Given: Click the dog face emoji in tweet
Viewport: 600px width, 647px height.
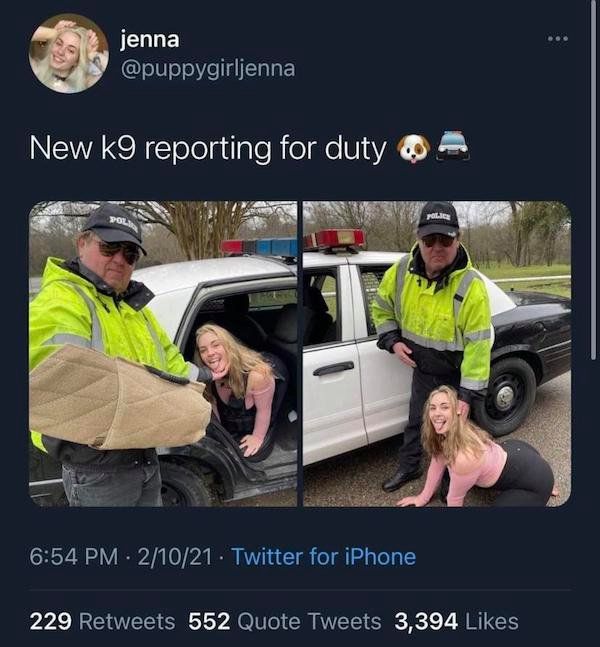Looking at the screenshot, I should pyautogui.click(x=413, y=149).
